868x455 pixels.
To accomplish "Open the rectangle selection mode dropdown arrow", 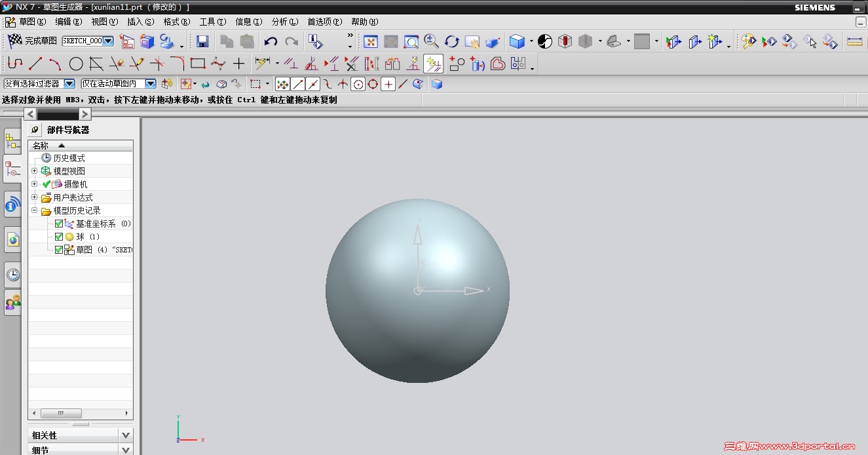I will pyautogui.click(x=267, y=84).
